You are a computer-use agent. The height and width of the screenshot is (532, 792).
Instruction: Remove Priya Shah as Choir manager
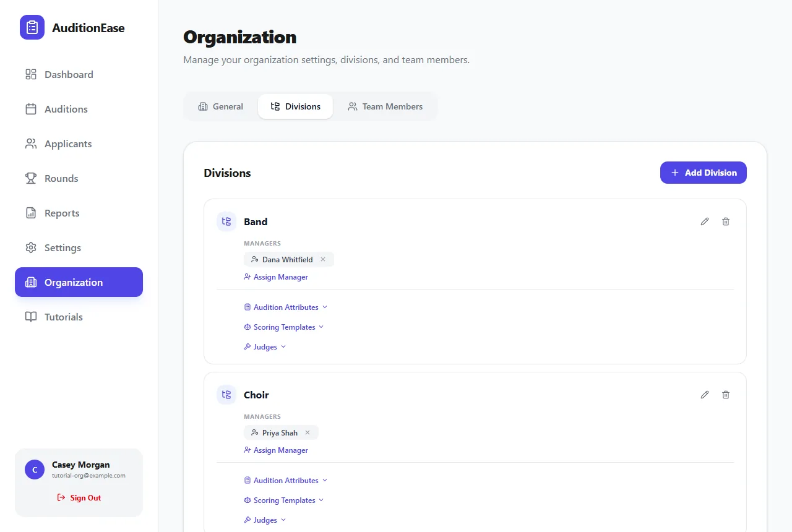click(x=308, y=432)
